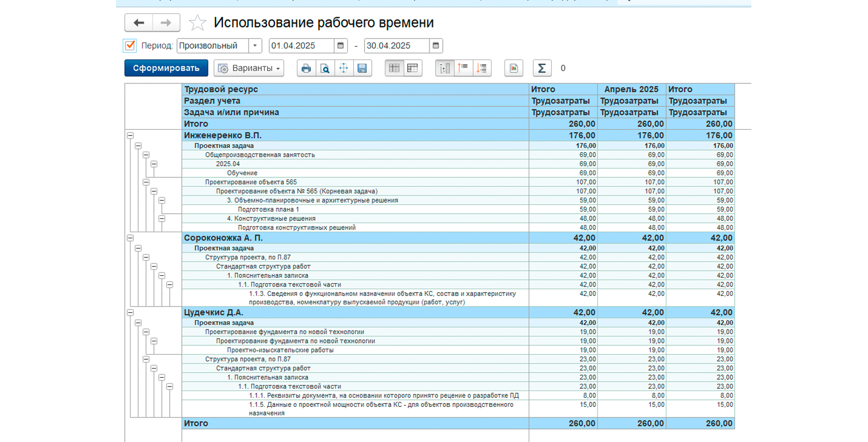Select the Инженеренко В.П. row name
868x442 pixels.
coord(222,135)
